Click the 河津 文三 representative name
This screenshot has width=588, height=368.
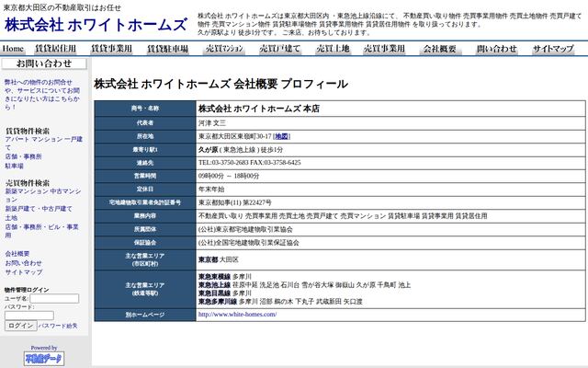point(212,123)
